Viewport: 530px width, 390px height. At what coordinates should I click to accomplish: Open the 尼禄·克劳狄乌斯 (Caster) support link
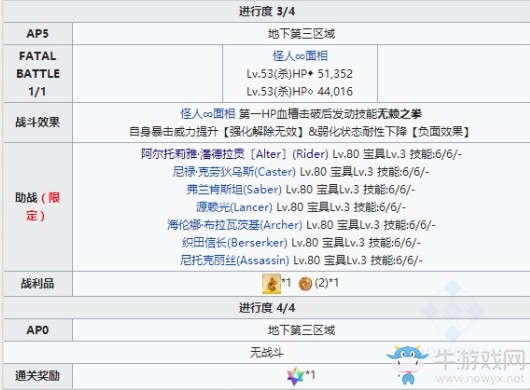(234, 172)
